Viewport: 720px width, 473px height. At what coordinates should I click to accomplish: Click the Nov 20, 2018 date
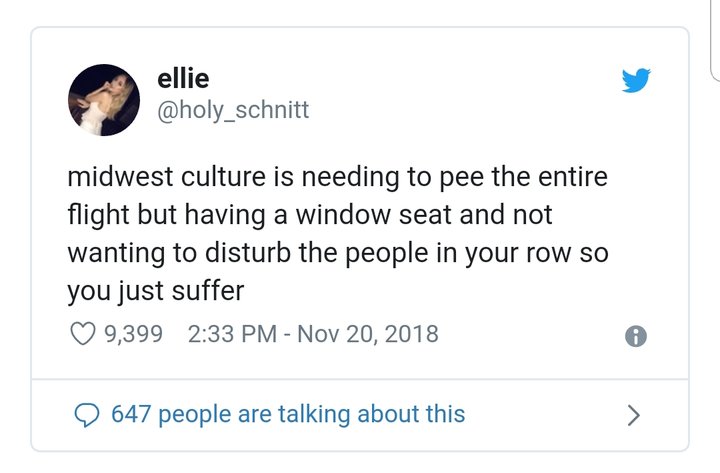point(368,334)
